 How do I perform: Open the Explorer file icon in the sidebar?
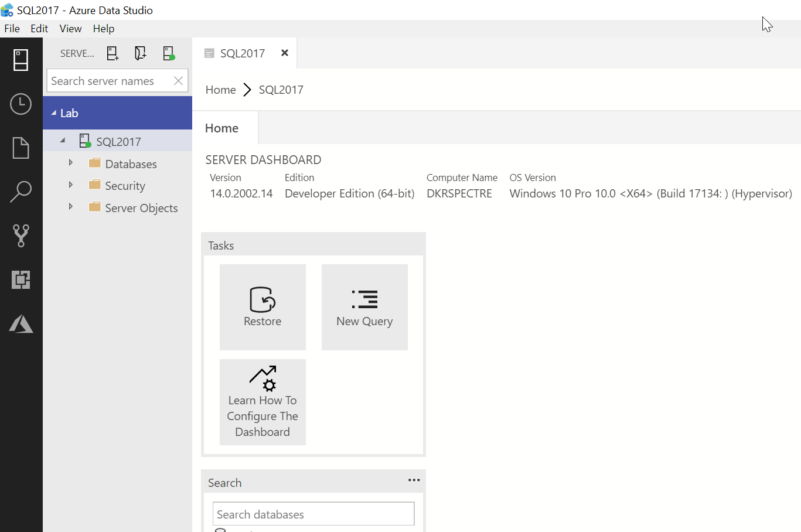[x=21, y=148]
